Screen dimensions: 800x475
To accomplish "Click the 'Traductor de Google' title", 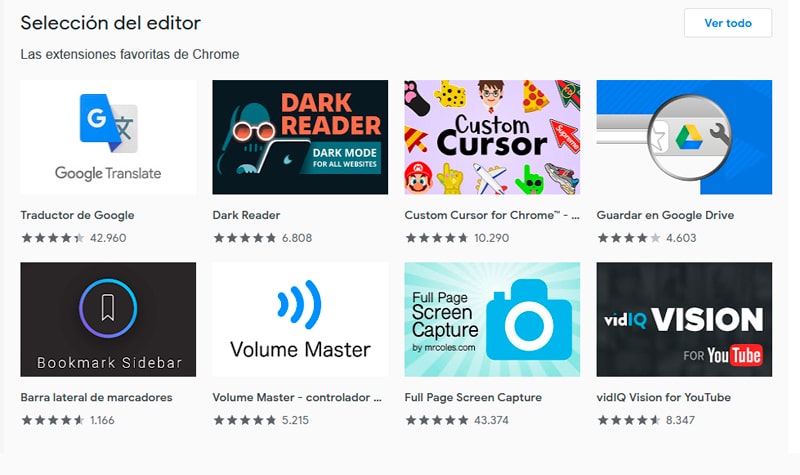I will point(78,215).
